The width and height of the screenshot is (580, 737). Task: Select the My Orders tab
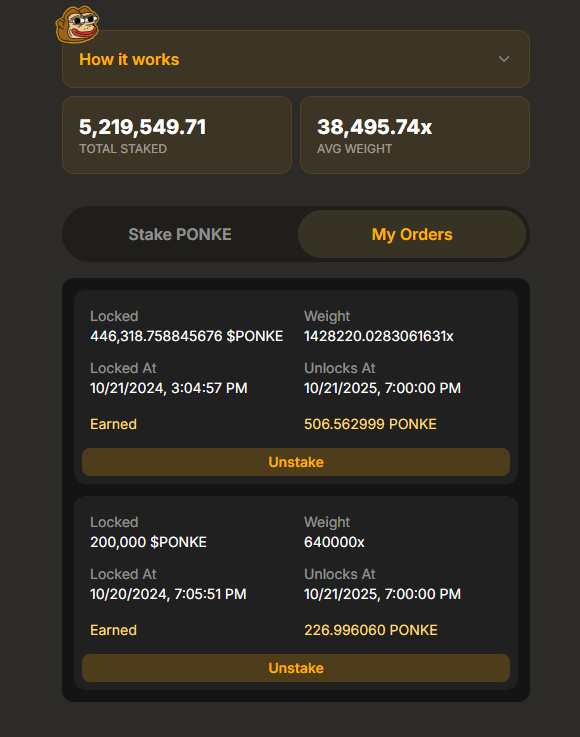(x=412, y=234)
